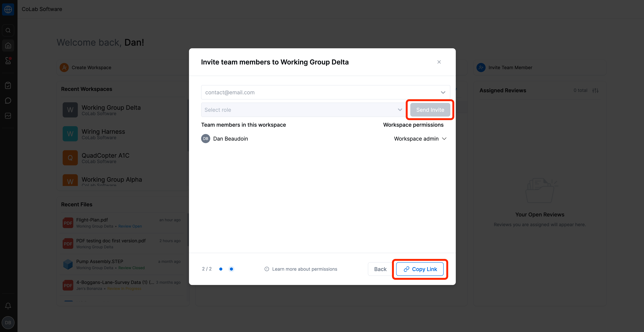Open Flight-Plan.pdf recent file
The height and width of the screenshot is (332, 644).
pos(123,223)
